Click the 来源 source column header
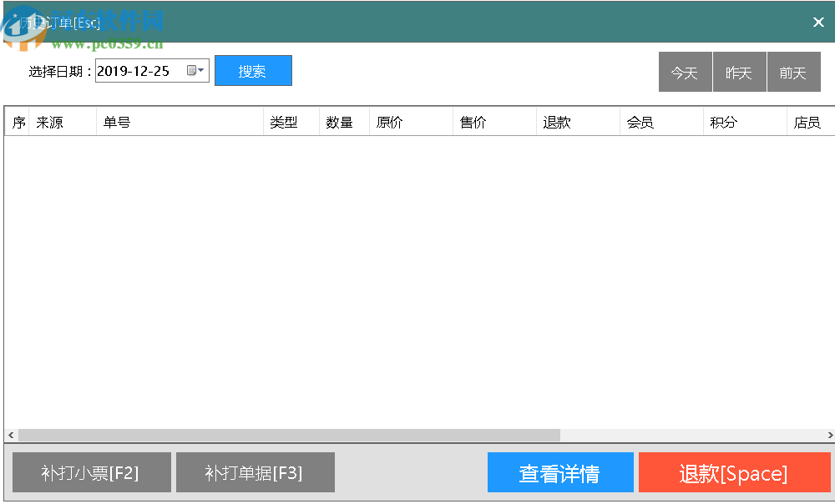Viewport: 835px width, 504px height. [53, 122]
